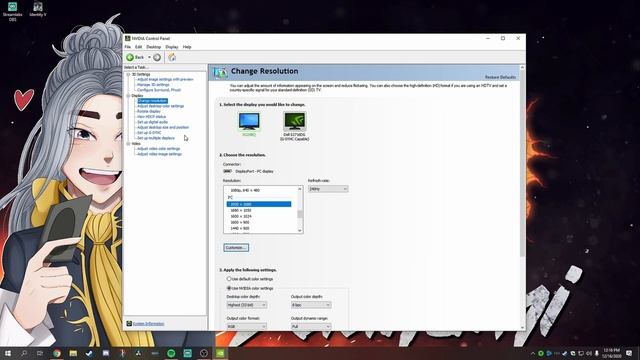The image size is (640, 360).
Task: Click resolution list scroll up arrow
Action: pyautogui.click(x=300, y=189)
